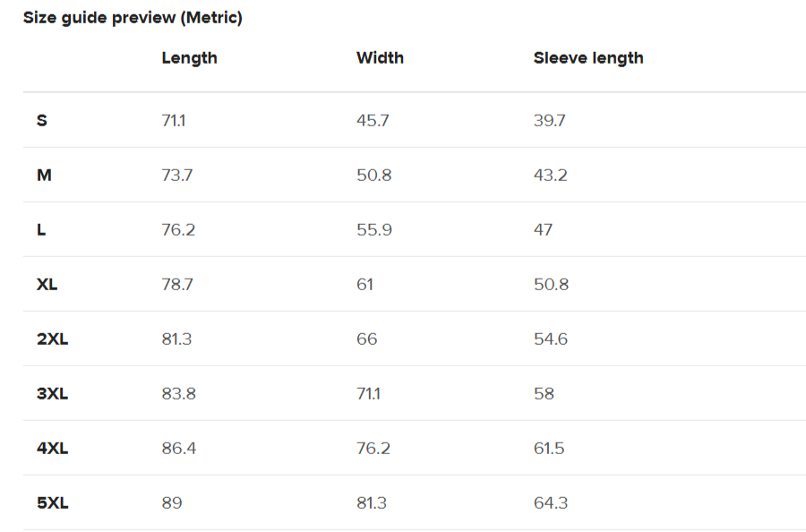The width and height of the screenshot is (806, 532).
Task: Select the M size row label
Action: pyautogui.click(x=44, y=175)
